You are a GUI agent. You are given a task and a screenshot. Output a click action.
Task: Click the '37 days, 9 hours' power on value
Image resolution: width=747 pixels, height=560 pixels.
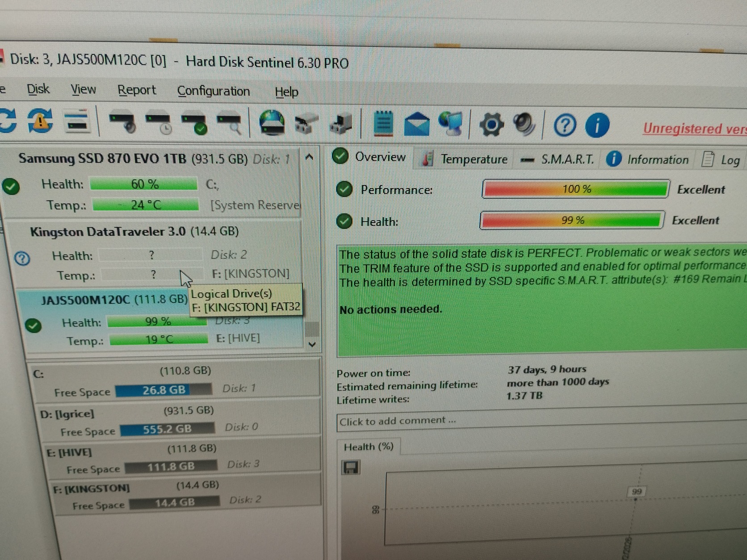coord(547,369)
